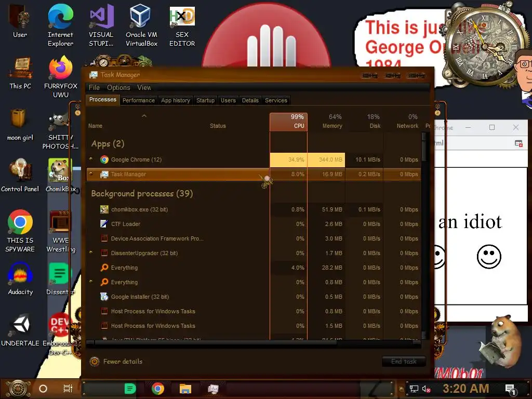This screenshot has height=399, width=532.
Task: Click the steampunk Start button
Action: [18, 389]
